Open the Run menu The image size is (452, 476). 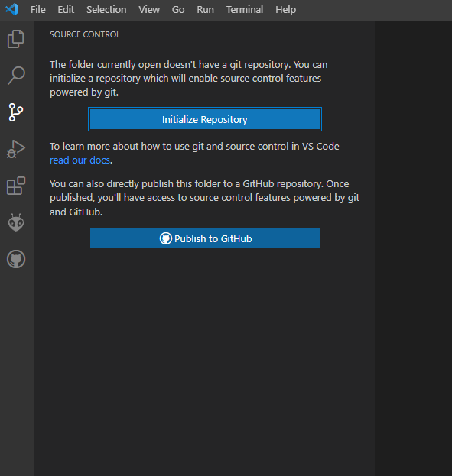click(x=205, y=10)
